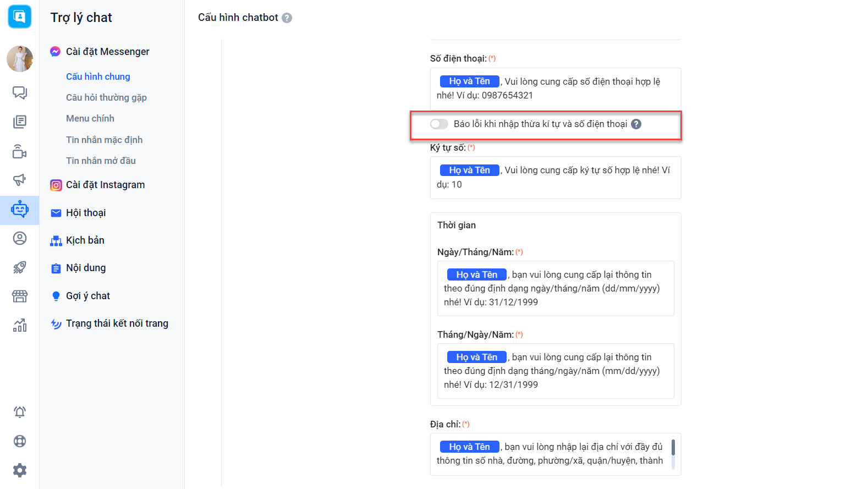Screen dimensions: 868x489
Task: Click Họ và Tên tag in Ký tự số field
Action: [x=469, y=171]
